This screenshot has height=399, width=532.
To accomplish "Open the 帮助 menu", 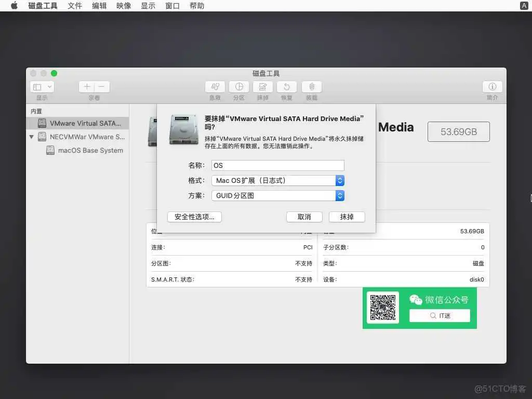I will (197, 6).
